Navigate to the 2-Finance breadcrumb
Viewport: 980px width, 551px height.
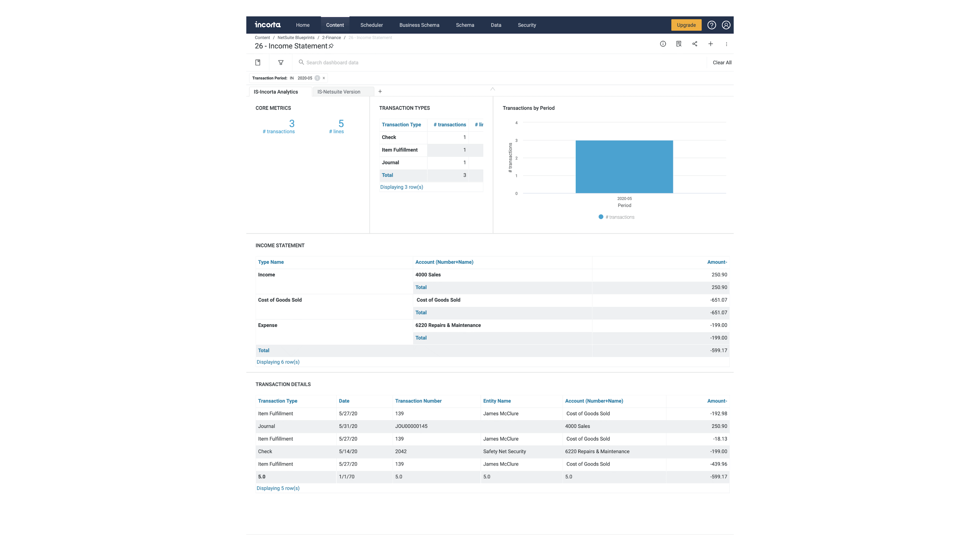coord(331,38)
